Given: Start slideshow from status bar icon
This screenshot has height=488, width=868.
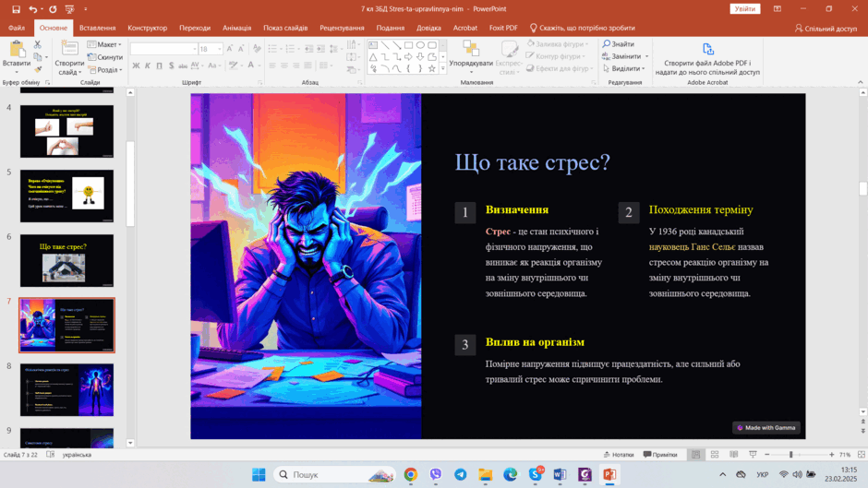Looking at the screenshot, I should coord(753,454).
